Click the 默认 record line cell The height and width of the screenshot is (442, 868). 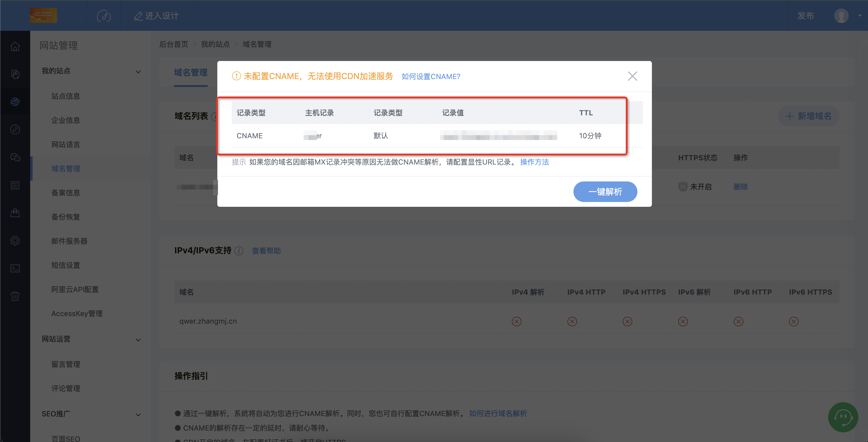coord(381,136)
